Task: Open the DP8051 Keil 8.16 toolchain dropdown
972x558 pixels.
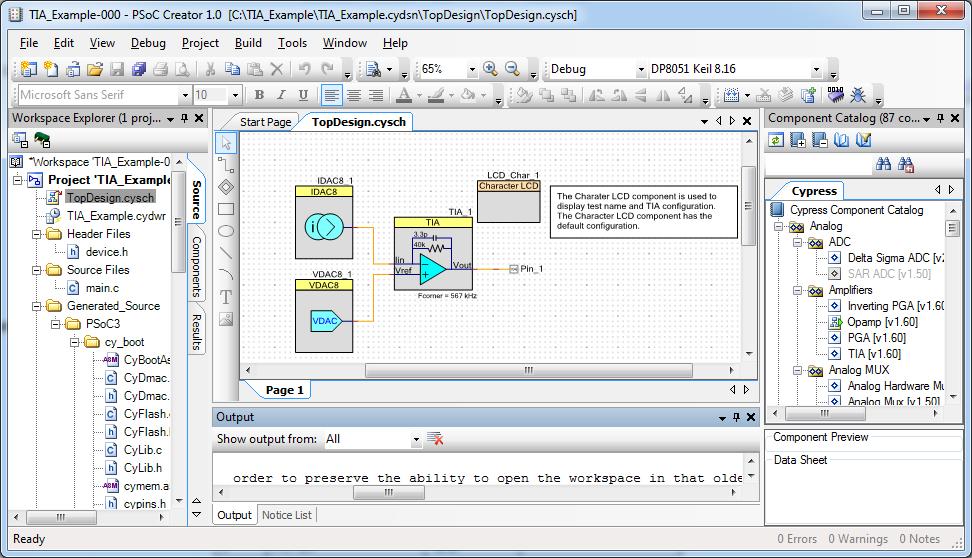Action: 816,69
